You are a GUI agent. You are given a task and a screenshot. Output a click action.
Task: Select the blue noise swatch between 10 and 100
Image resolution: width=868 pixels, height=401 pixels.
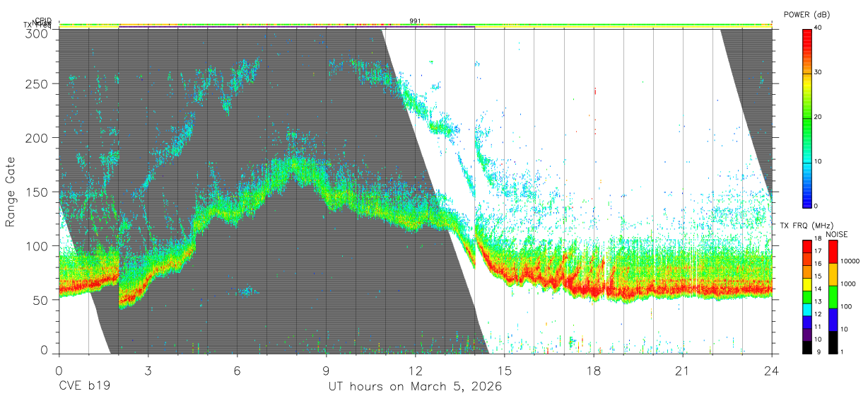[833, 319]
